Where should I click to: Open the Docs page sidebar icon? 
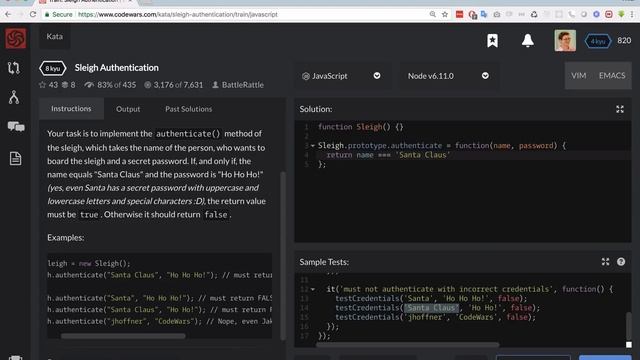click(x=15, y=158)
